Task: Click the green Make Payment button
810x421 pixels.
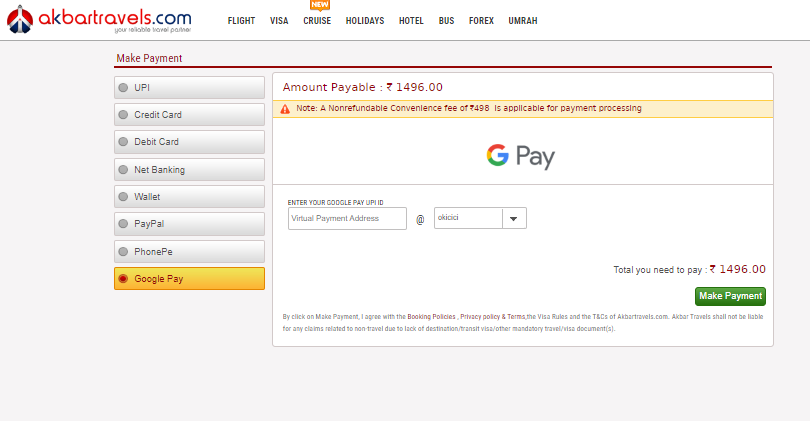Action: click(x=730, y=296)
